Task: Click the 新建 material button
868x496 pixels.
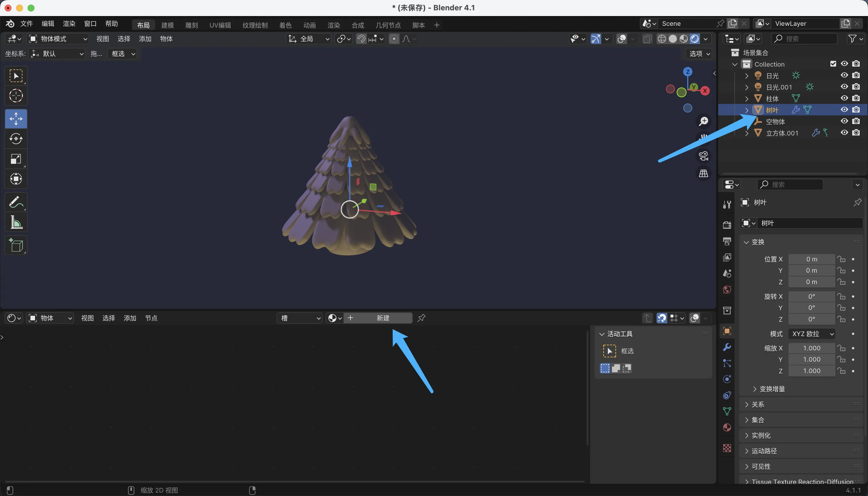Action: (382, 318)
